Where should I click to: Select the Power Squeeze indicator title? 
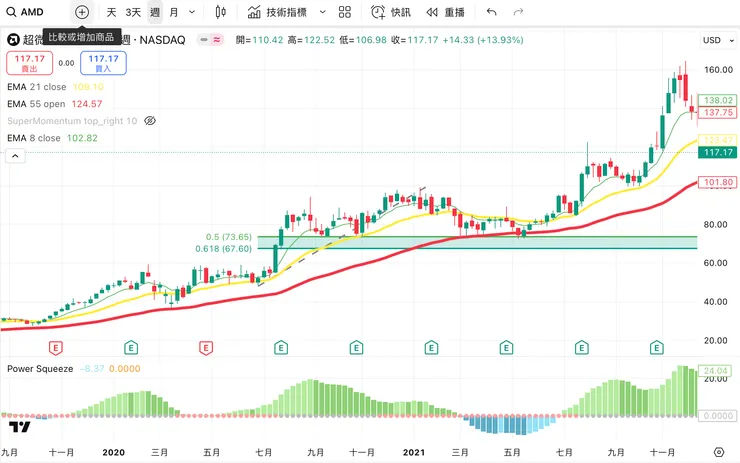coord(40,369)
